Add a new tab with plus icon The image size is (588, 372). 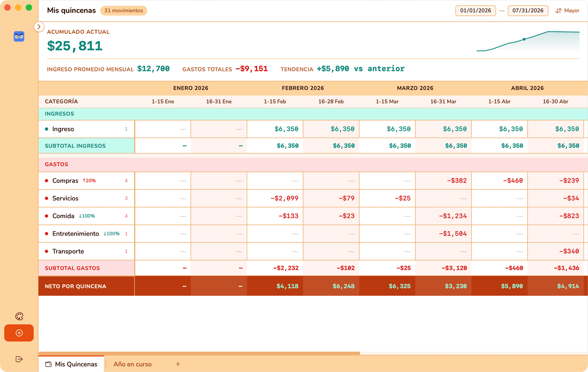[x=178, y=364]
